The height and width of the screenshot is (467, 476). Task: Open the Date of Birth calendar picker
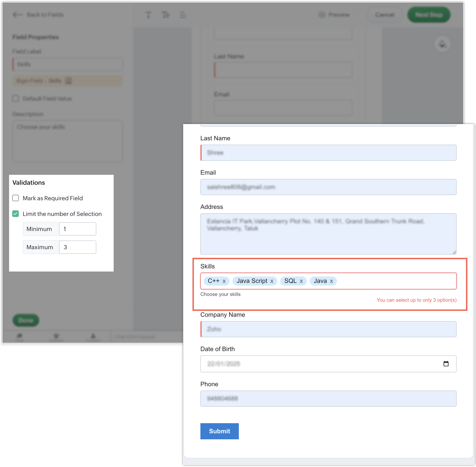(x=446, y=364)
